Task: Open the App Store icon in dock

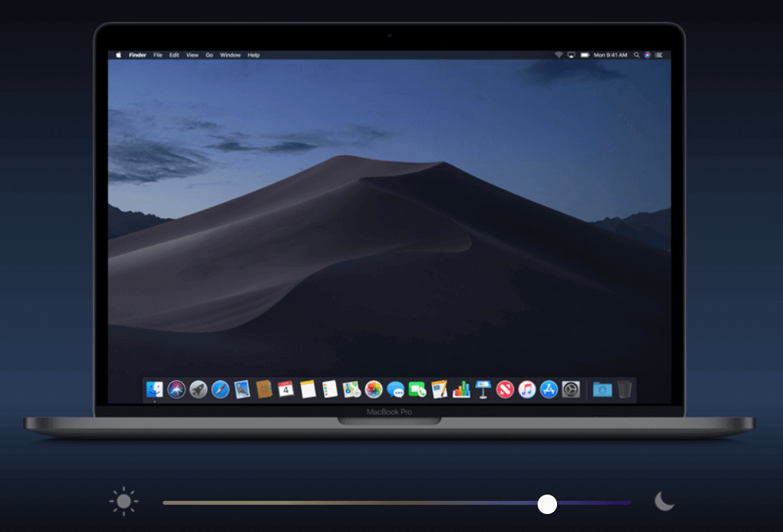Action: coord(548,389)
